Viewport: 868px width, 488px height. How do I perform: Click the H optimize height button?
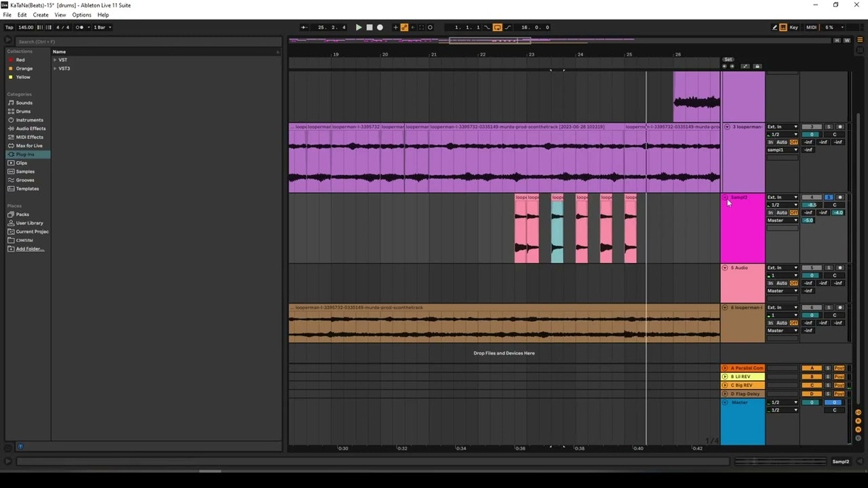coord(837,40)
